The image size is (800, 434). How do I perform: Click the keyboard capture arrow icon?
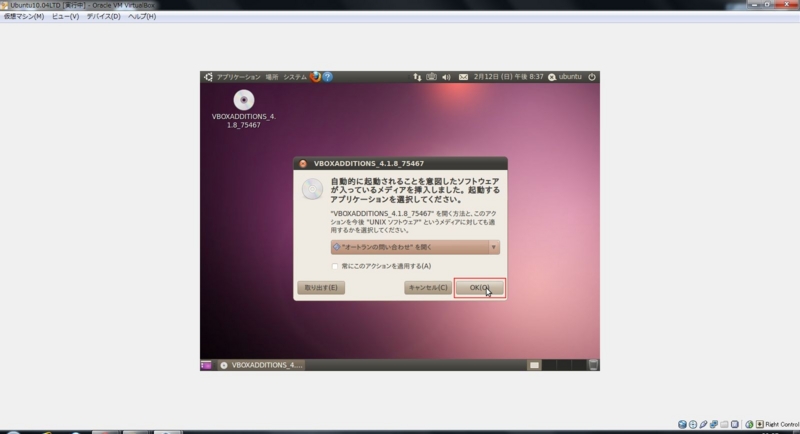(x=760, y=424)
